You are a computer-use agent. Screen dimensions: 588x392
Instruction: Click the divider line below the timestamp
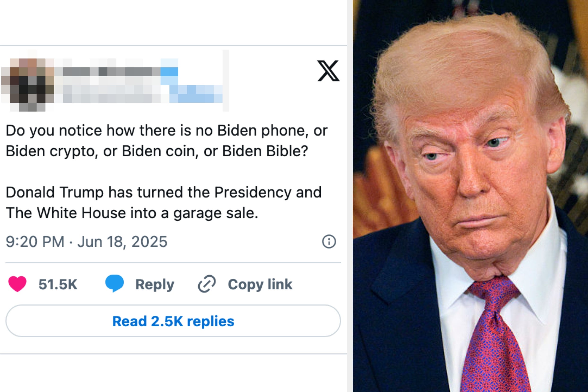click(x=173, y=263)
